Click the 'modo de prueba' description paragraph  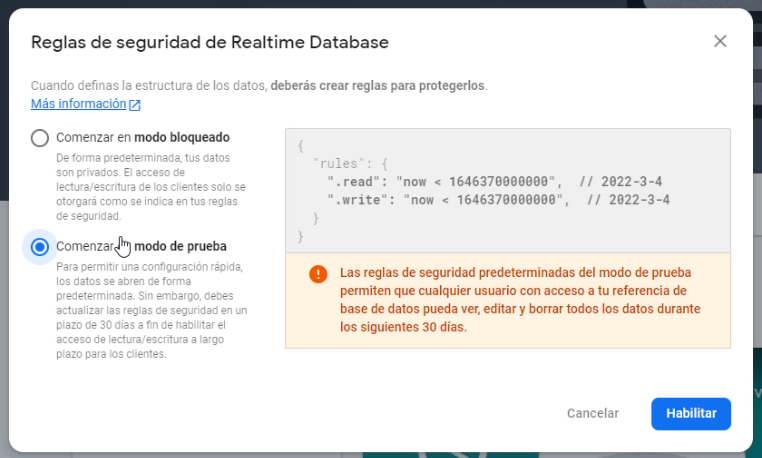[152, 310]
